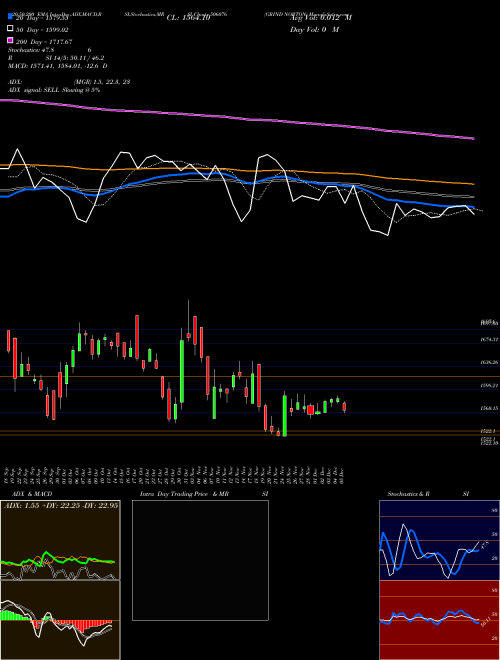This screenshot has height=660, width=500.
Task: Click the 'MACD: 1571.41, 1584.01, -12.6' line
Action: (x=58, y=66)
